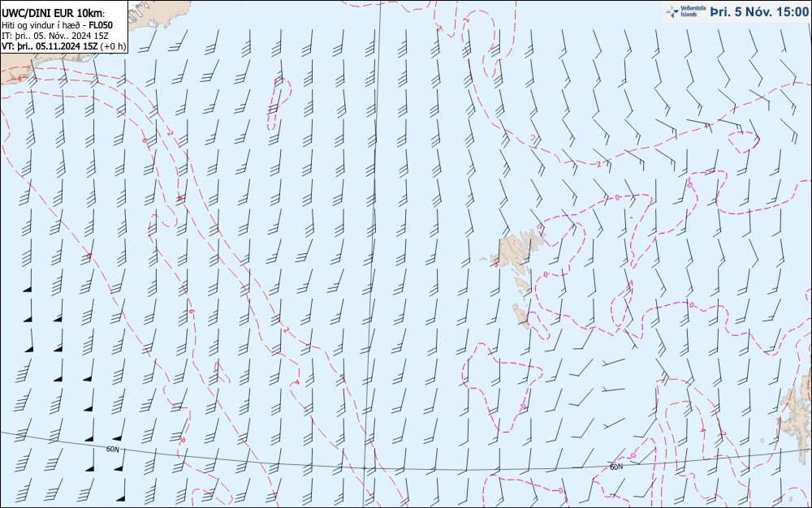
Task: Click the 'IT: þri.. 05. Nóv.. 2024 15Z' line
Action: [55, 36]
